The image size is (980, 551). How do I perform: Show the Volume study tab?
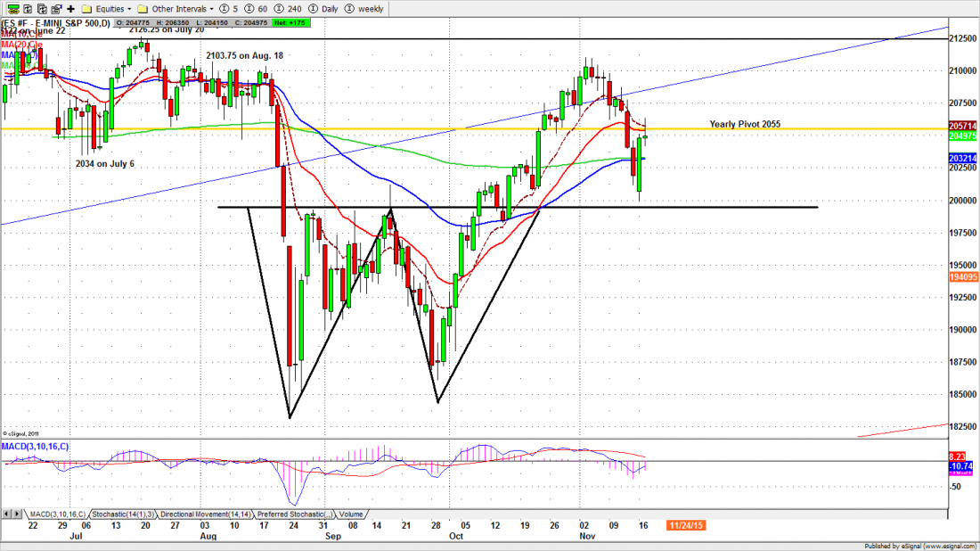(x=350, y=514)
